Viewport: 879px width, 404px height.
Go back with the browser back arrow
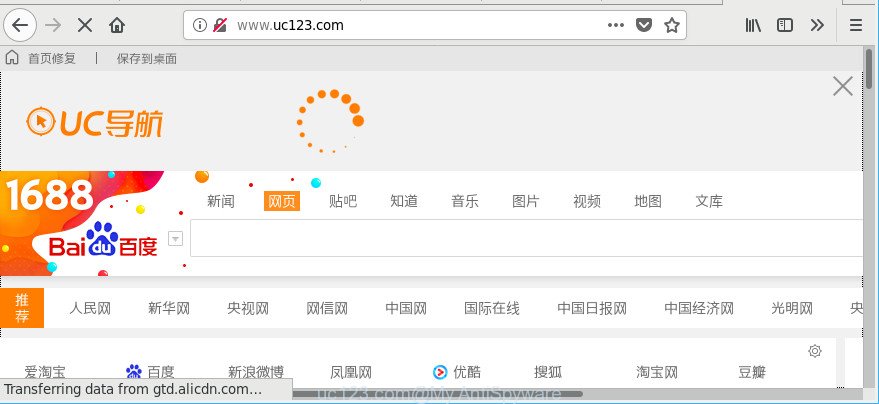pos(20,25)
